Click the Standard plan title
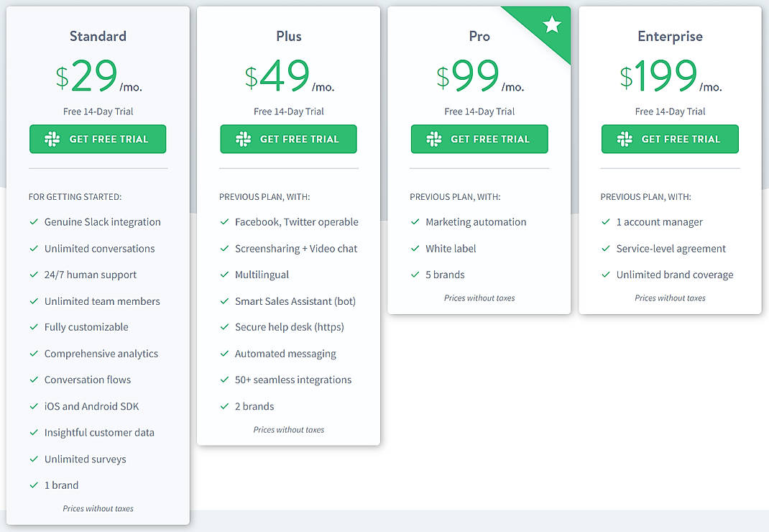 point(98,36)
